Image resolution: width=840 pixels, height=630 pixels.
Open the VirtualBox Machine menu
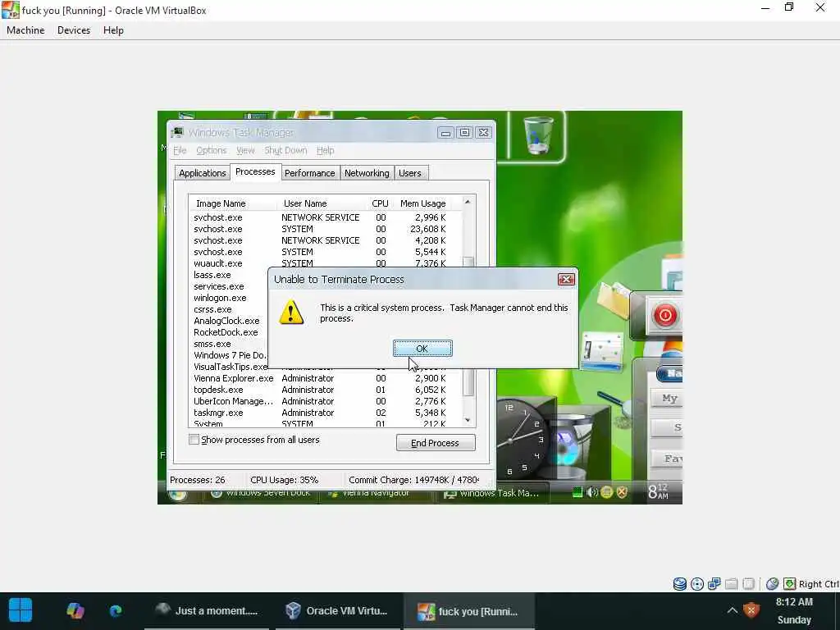25,30
